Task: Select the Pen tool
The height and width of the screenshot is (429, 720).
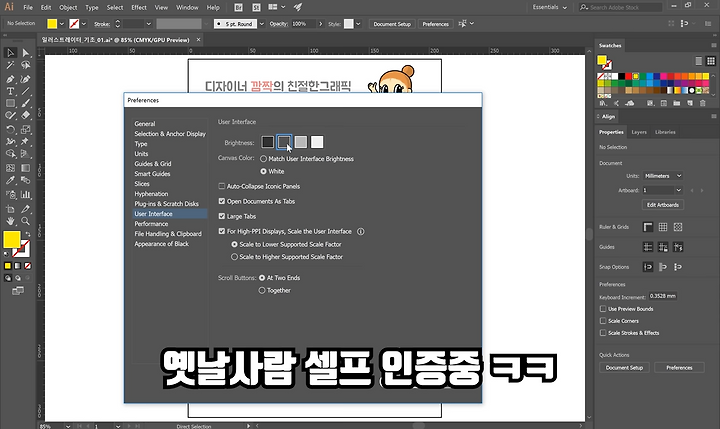Action: pos(10,79)
